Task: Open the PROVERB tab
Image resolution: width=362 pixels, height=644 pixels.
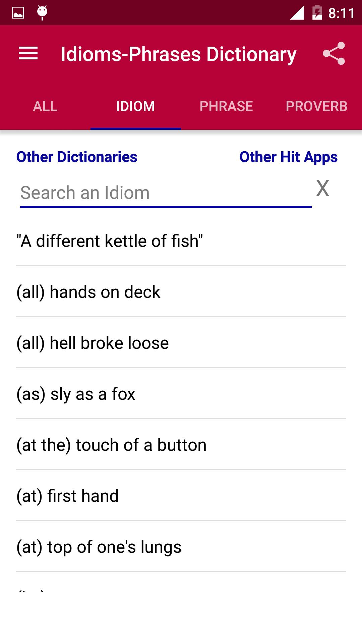Action: click(317, 106)
